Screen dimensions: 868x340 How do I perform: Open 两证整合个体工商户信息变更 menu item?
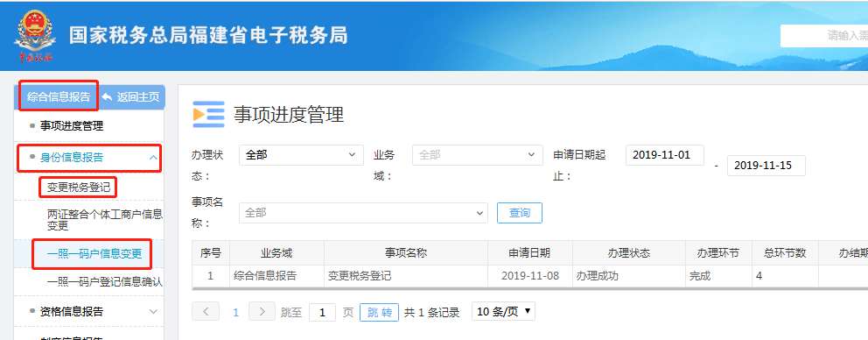[x=105, y=220]
